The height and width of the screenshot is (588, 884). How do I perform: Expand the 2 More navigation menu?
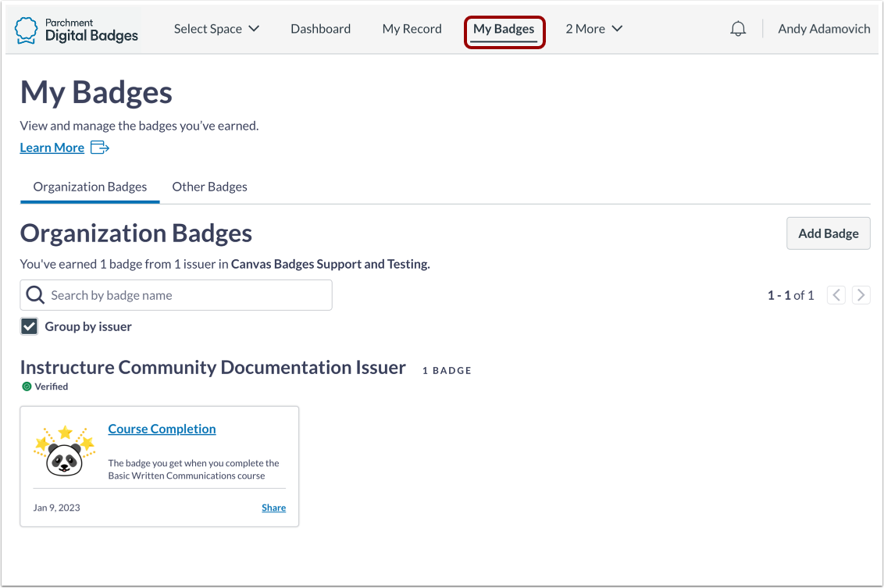[x=593, y=28]
